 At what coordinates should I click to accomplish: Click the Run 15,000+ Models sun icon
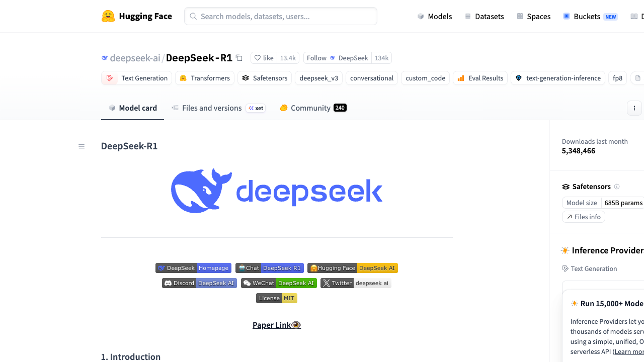click(x=575, y=303)
